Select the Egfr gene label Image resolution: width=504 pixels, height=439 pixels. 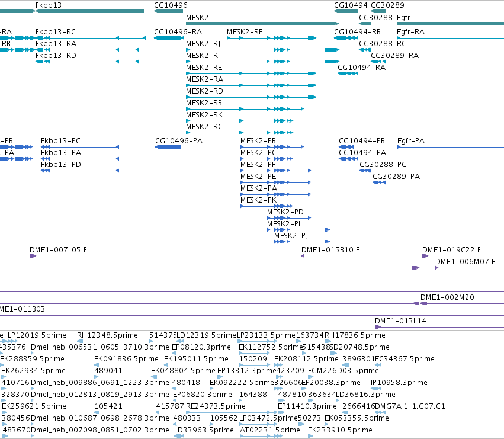403,17
